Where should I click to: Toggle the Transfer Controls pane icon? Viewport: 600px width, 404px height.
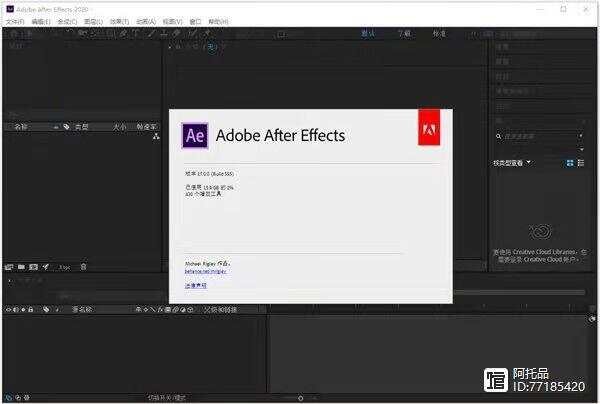pos(18,397)
